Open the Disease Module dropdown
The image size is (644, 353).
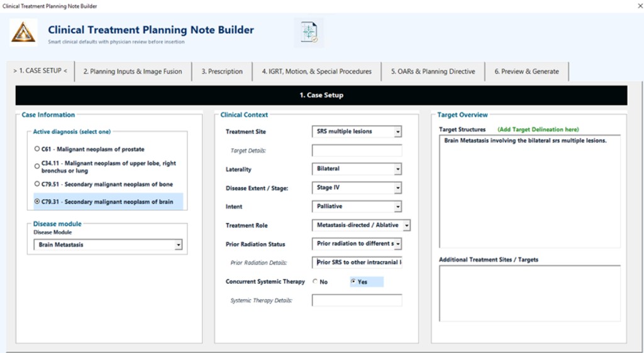(178, 245)
